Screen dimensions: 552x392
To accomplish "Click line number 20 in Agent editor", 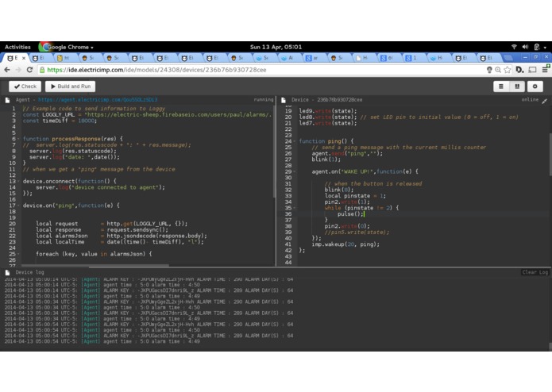I will [x=13, y=224].
